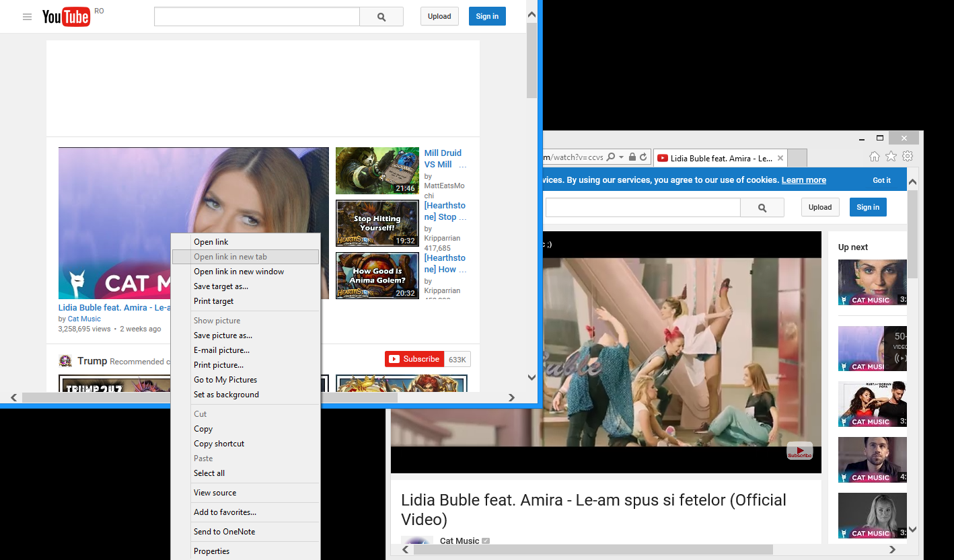Open the YouTube guide hamburger menu
Viewport: 954px width, 560px height.
[x=27, y=17]
